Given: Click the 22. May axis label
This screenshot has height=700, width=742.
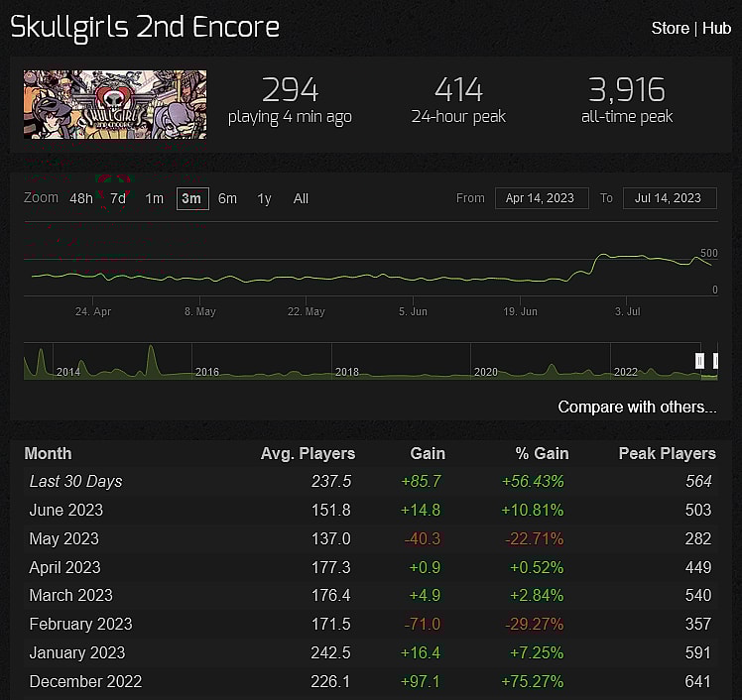Looking at the screenshot, I should pos(307,311).
